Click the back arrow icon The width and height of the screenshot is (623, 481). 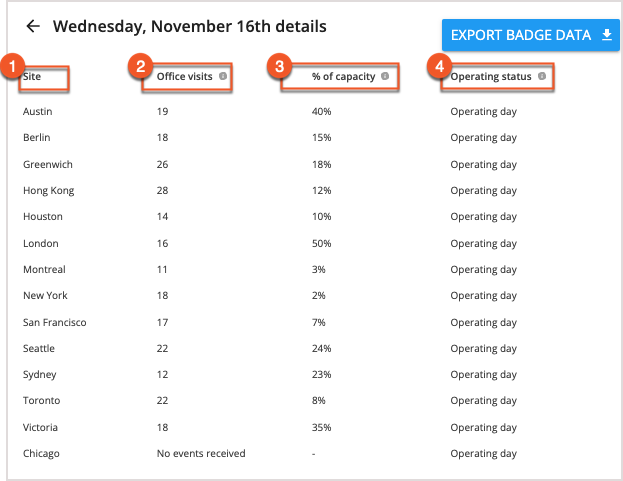click(x=34, y=26)
